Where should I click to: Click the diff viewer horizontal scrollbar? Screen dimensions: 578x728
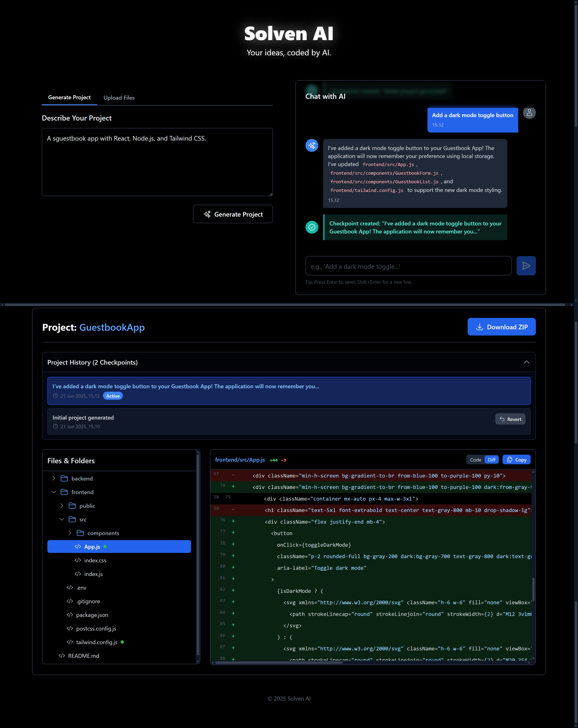[x=279, y=662]
